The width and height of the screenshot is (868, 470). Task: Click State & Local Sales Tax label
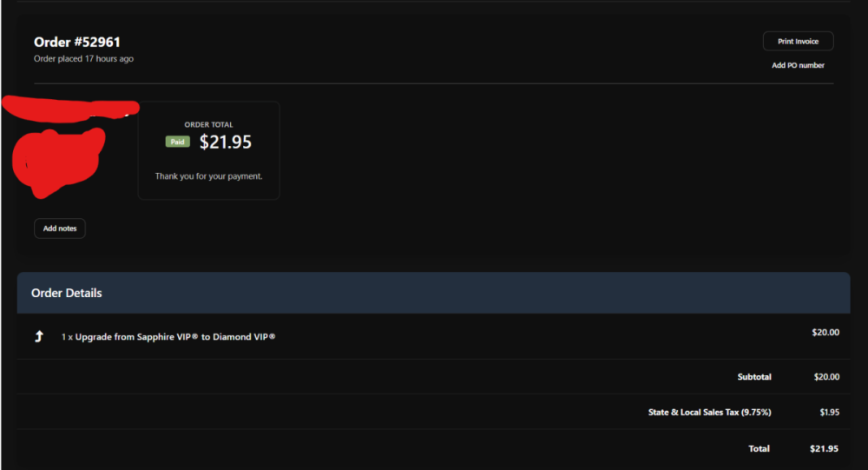click(709, 413)
